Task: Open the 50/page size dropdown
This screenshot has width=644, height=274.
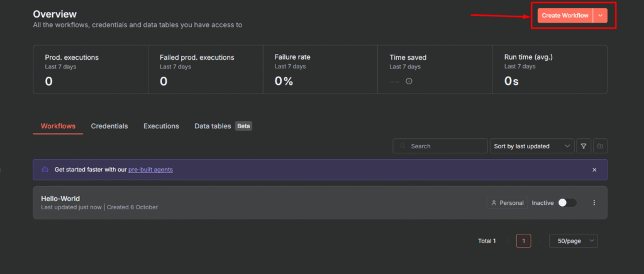Action: [573, 241]
